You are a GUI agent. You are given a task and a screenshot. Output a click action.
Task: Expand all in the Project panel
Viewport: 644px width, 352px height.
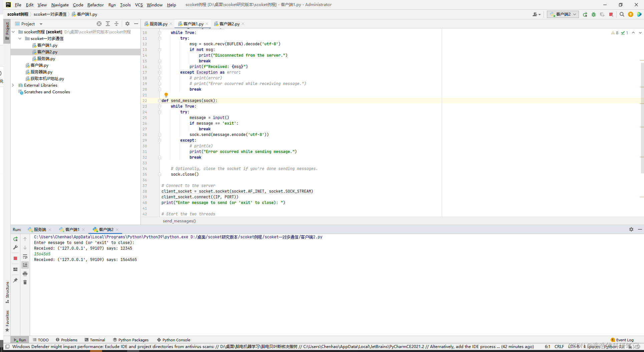[108, 24]
